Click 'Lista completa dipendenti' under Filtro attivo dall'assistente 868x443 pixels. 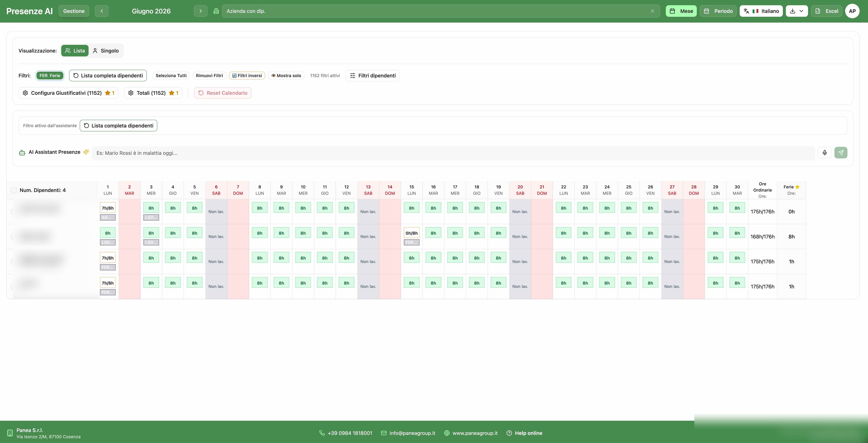119,126
